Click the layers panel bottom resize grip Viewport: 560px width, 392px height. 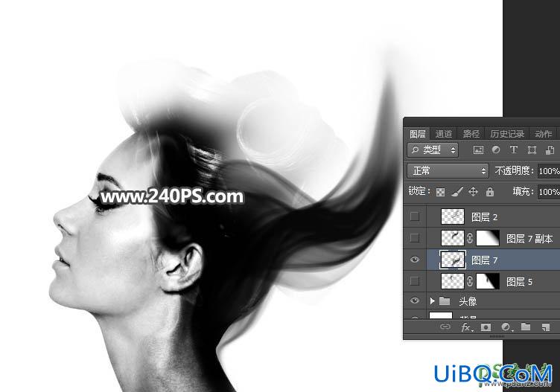pos(497,336)
